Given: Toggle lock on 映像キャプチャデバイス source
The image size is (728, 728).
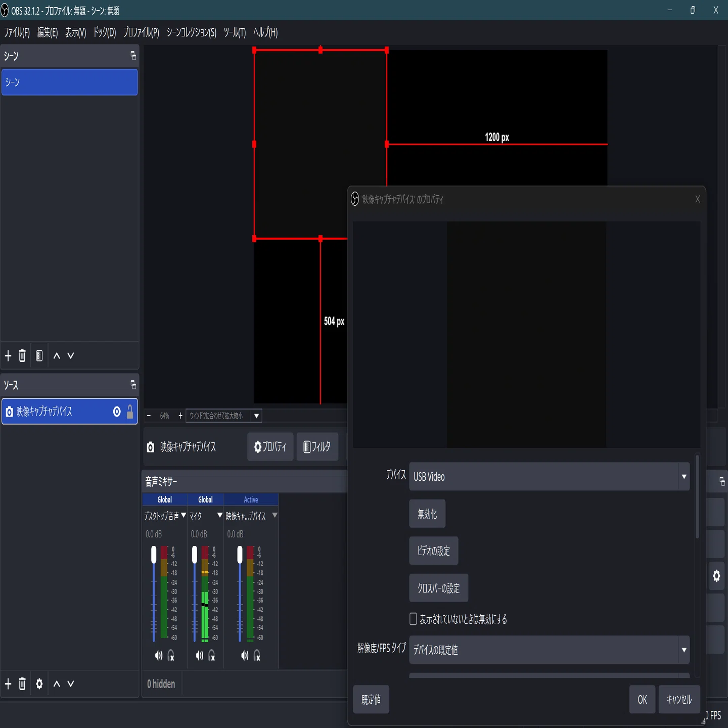Looking at the screenshot, I should click(130, 412).
